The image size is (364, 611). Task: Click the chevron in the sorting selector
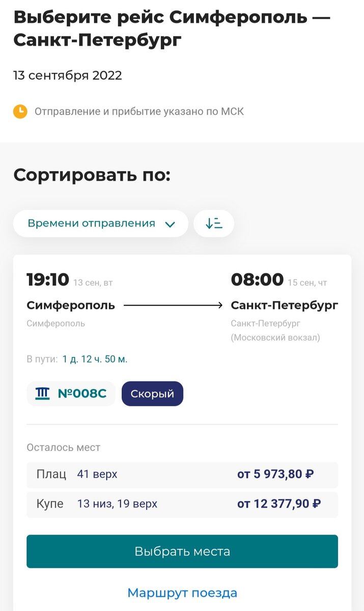170,223
